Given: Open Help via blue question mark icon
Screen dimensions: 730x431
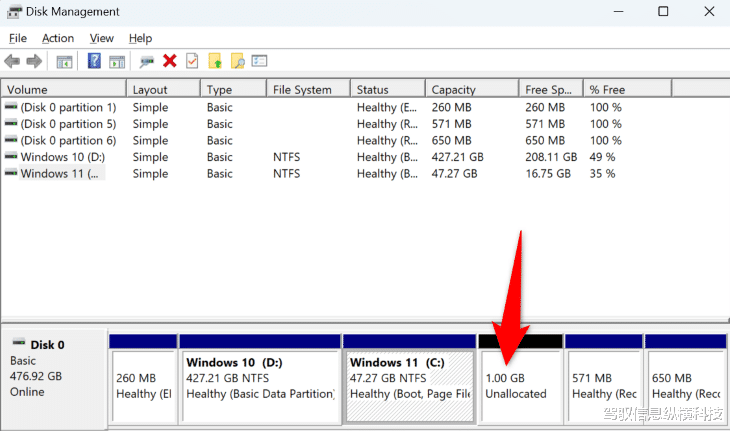Looking at the screenshot, I should 94,62.
